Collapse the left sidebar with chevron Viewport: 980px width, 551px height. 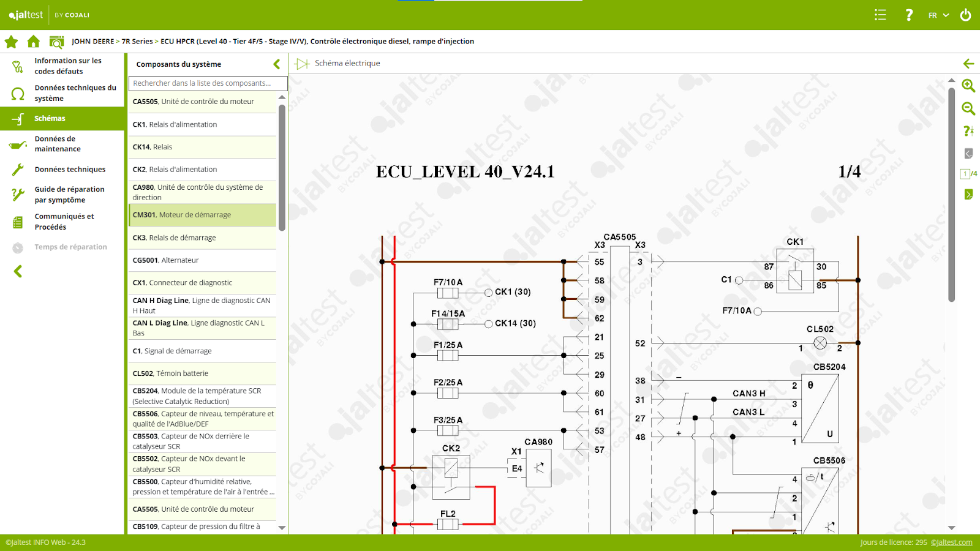point(18,271)
